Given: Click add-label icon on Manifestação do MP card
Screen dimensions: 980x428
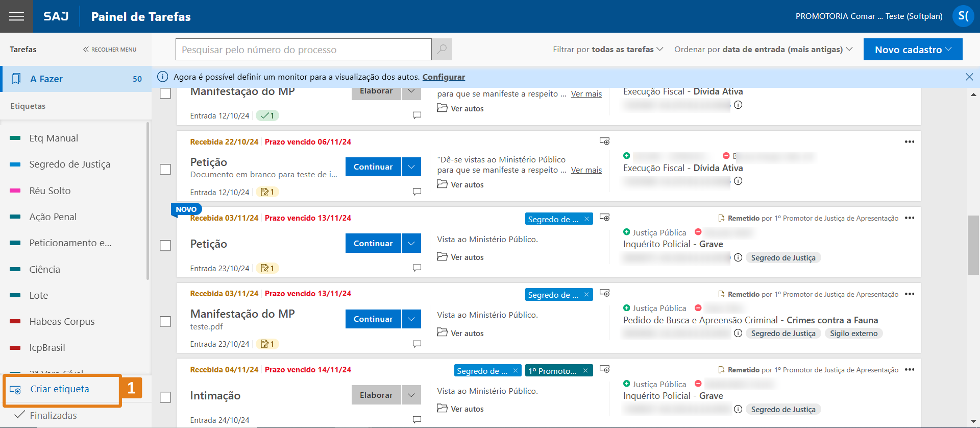Looking at the screenshot, I should tap(604, 293).
